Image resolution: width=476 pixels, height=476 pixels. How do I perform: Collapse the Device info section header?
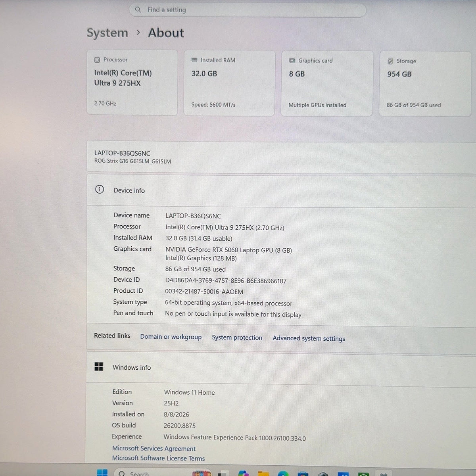[281, 190]
